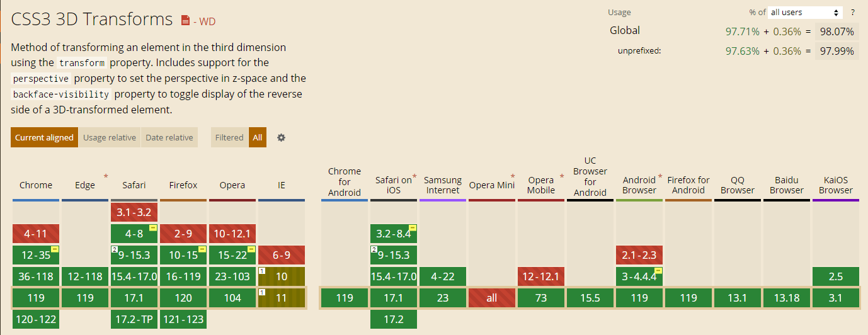Select the All browsers option

pyautogui.click(x=258, y=137)
